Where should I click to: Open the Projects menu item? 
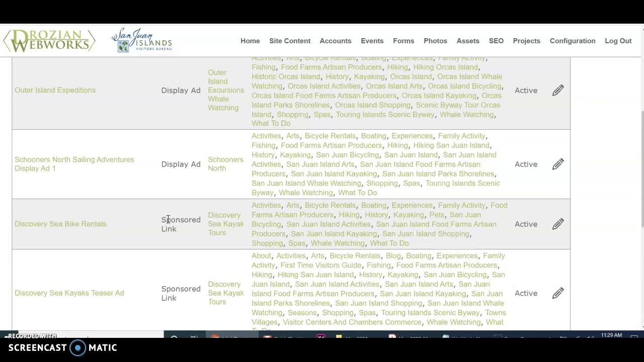click(526, 41)
